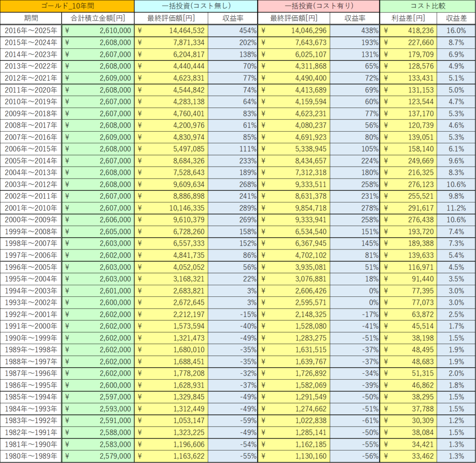Select the -61% return rate cell

click(355, 421)
